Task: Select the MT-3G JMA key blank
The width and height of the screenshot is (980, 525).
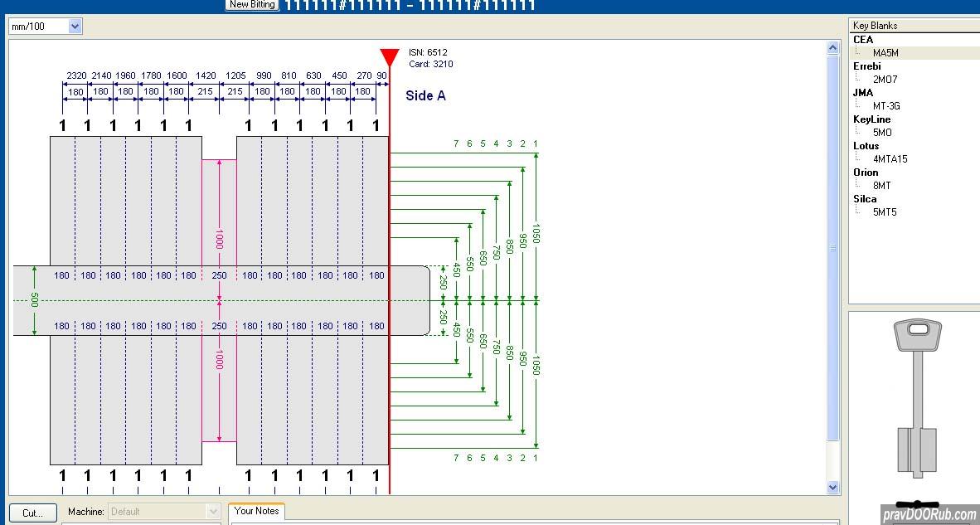Action: click(885, 106)
